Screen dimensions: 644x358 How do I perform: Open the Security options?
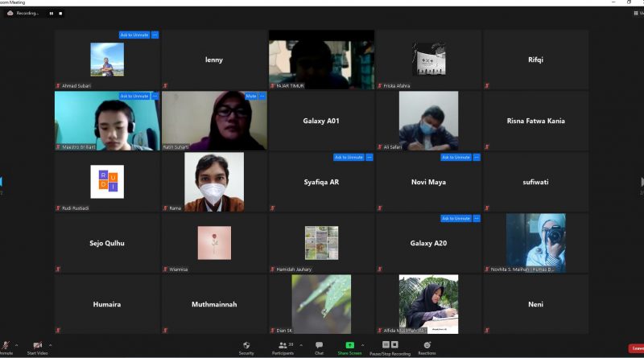[246, 347]
